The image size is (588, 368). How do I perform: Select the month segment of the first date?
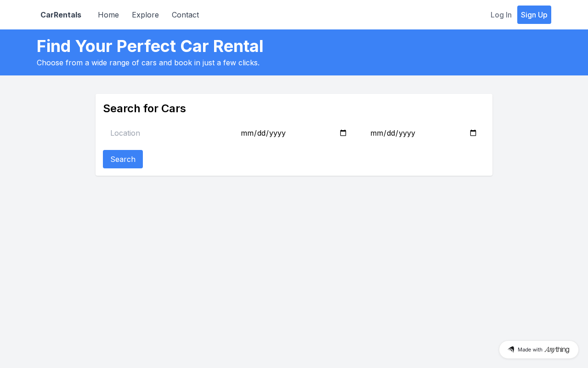click(247, 133)
